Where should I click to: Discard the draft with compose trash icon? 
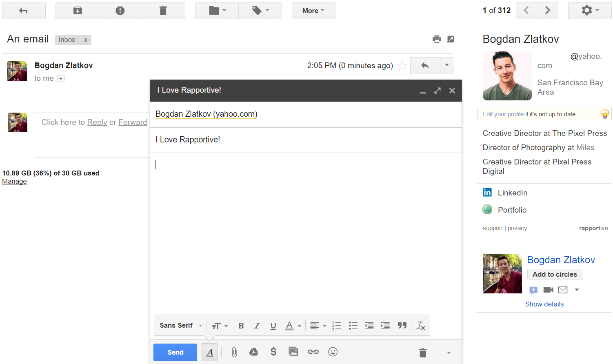click(423, 353)
